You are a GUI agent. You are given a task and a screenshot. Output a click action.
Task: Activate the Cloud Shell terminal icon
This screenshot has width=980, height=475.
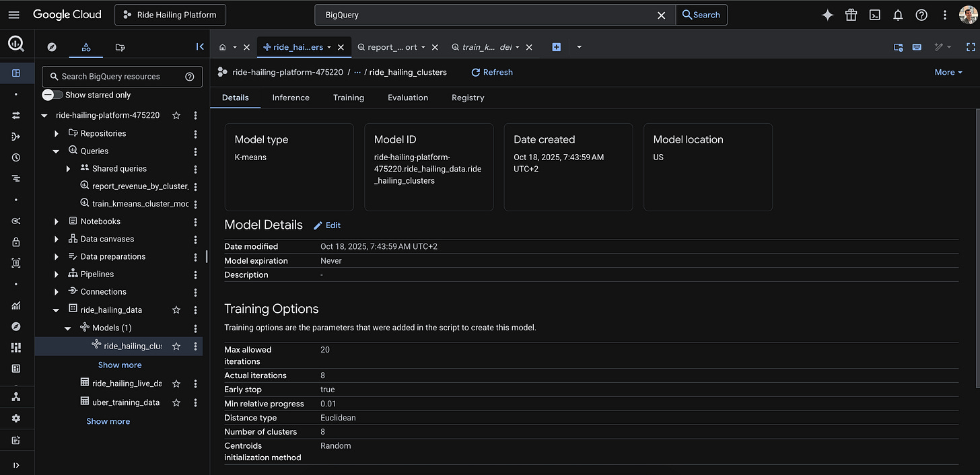(874, 14)
